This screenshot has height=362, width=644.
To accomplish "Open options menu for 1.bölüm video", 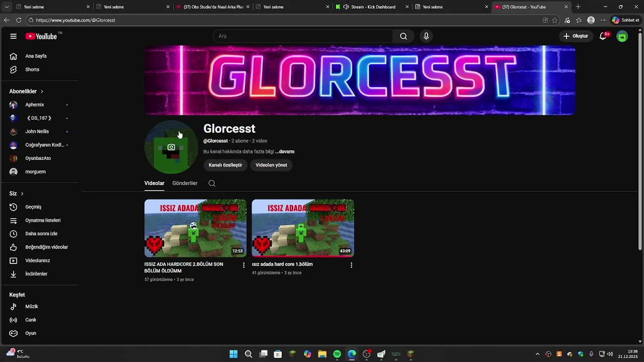I will [351, 265].
